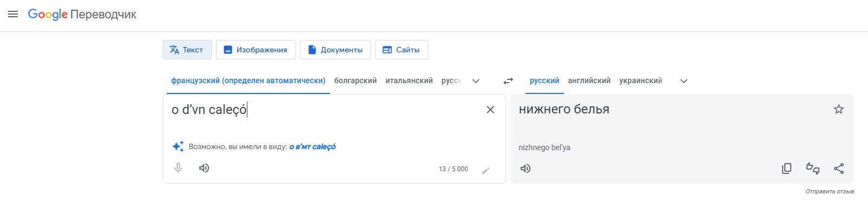Copy the translation to clipboard
The height and width of the screenshot is (202, 868).
[x=787, y=169]
